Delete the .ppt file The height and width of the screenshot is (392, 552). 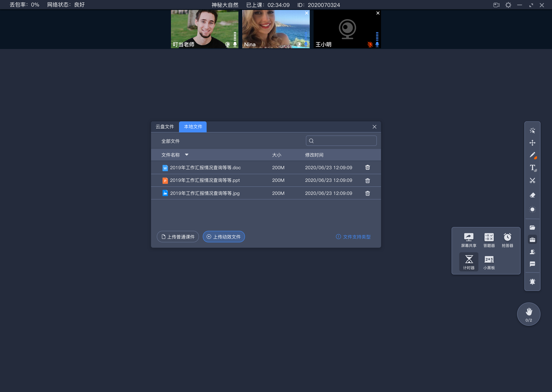367,180
